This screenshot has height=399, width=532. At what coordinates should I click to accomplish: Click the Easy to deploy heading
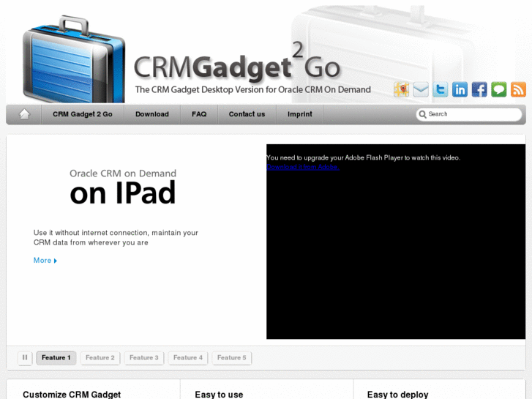pos(397,395)
